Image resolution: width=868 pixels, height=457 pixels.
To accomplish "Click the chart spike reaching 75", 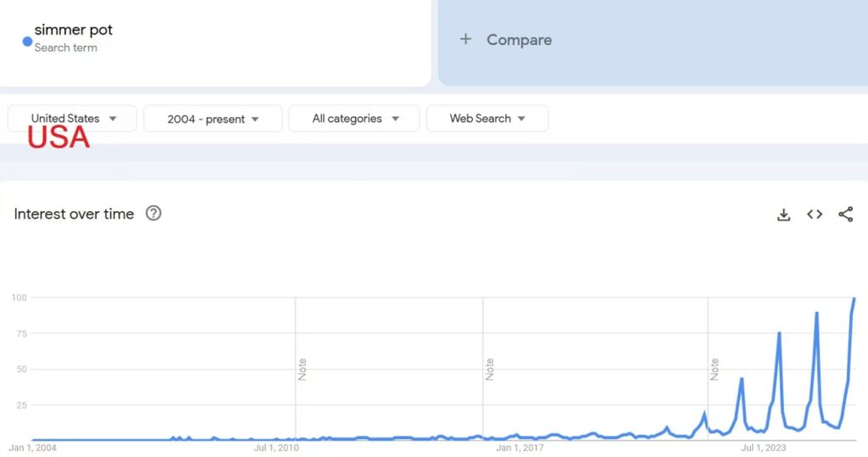I will tap(779, 333).
